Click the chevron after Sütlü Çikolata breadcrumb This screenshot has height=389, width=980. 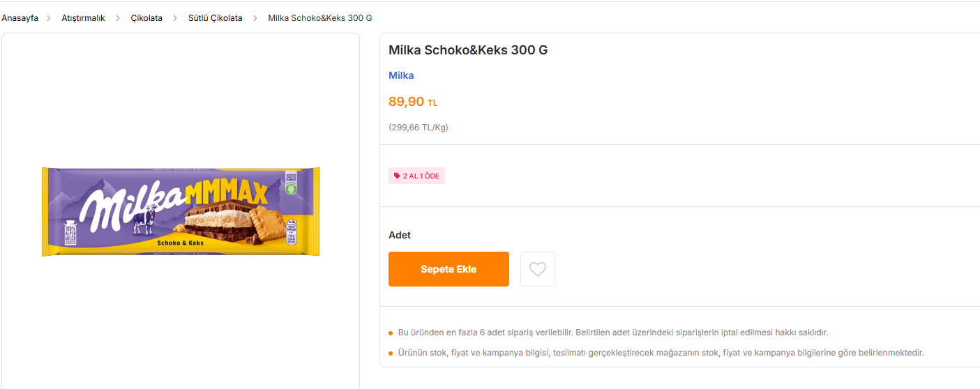tap(255, 18)
